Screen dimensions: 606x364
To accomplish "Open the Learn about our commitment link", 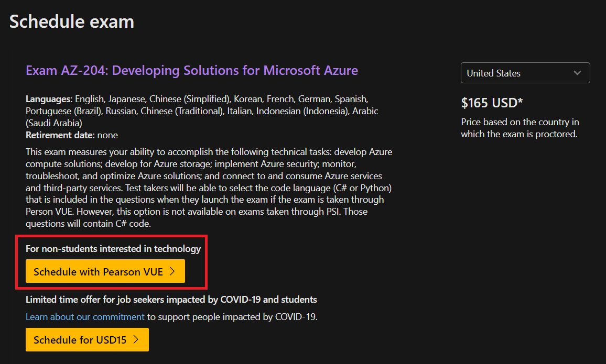I will [x=85, y=317].
